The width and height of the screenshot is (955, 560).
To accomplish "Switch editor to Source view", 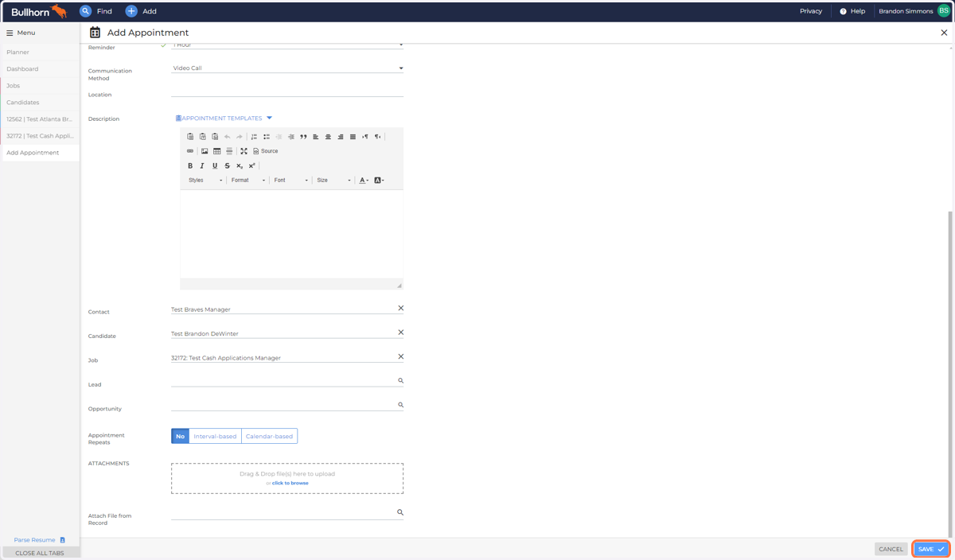I will pyautogui.click(x=266, y=151).
